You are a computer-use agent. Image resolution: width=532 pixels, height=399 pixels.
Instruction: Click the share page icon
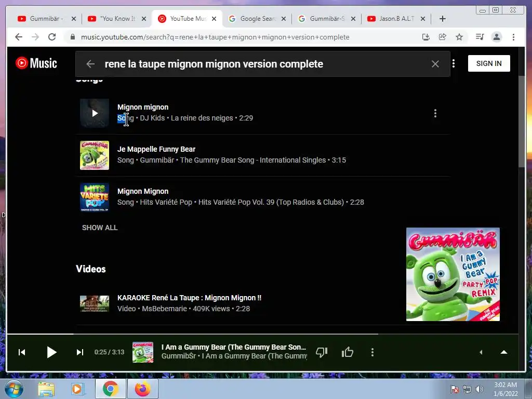pyautogui.click(x=443, y=37)
